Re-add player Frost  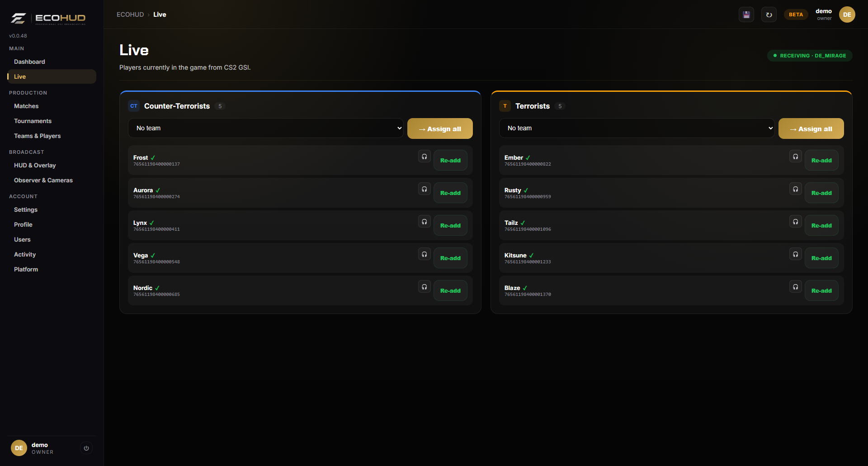tap(450, 160)
